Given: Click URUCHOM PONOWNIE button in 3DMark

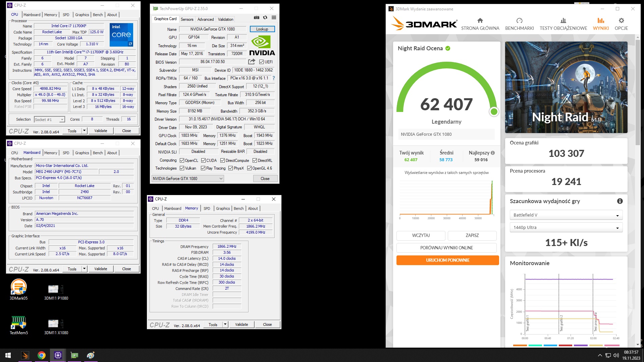Looking at the screenshot, I should 447,260.
